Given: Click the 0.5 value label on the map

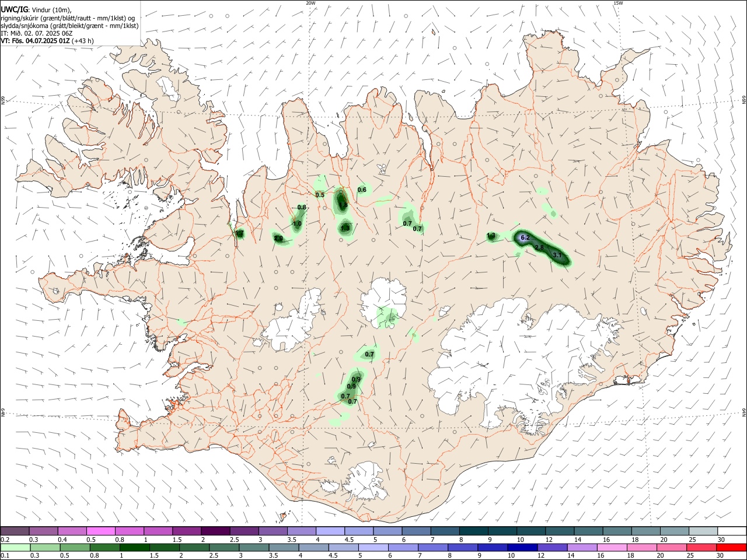Looking at the screenshot, I should (320, 195).
